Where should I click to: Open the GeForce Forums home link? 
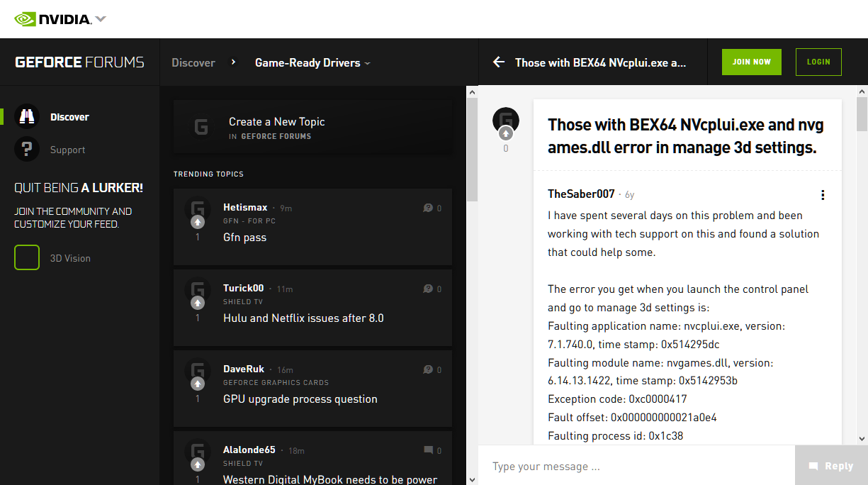79,62
